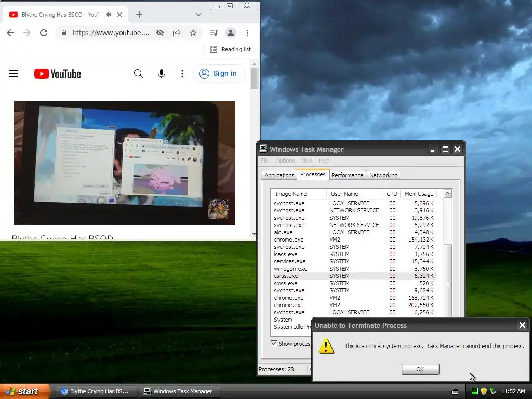This screenshot has height=399, width=532.
Task: Open YouTube hamburger guide menu
Action: (x=14, y=74)
